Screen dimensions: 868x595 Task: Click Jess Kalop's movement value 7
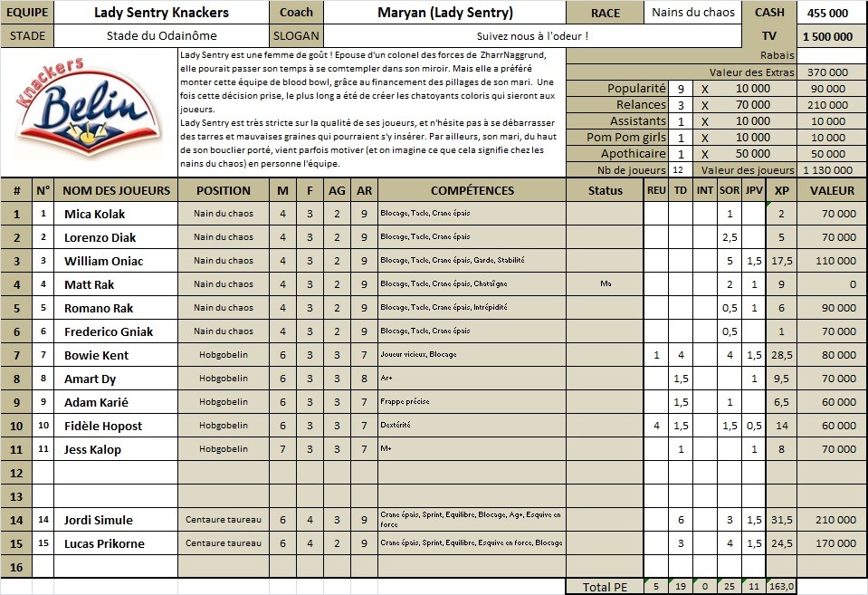point(283,449)
